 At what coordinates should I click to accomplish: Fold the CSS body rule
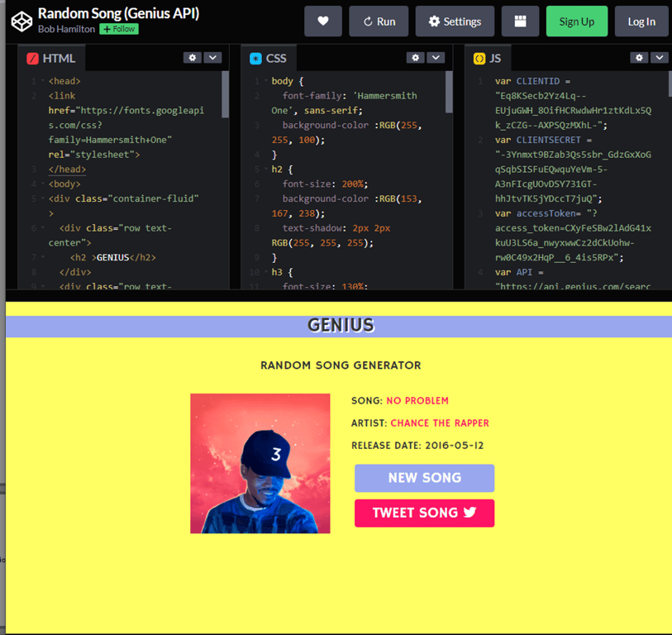[x=266, y=80]
